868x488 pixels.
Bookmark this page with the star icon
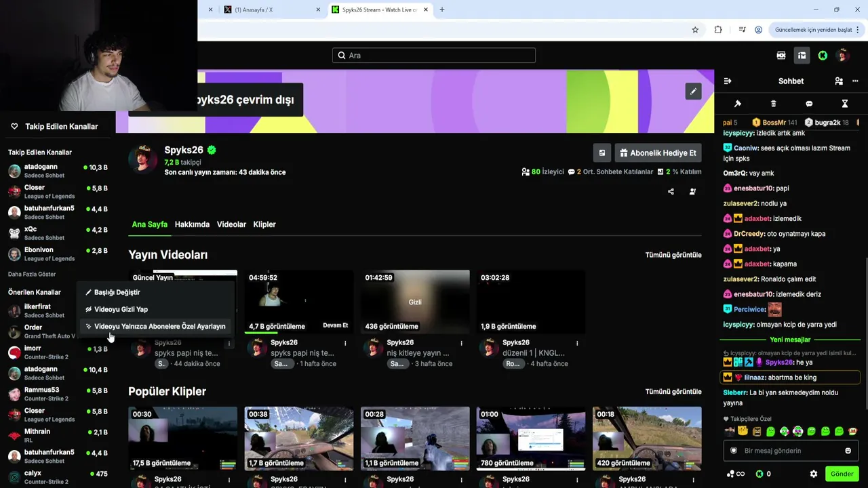click(695, 30)
